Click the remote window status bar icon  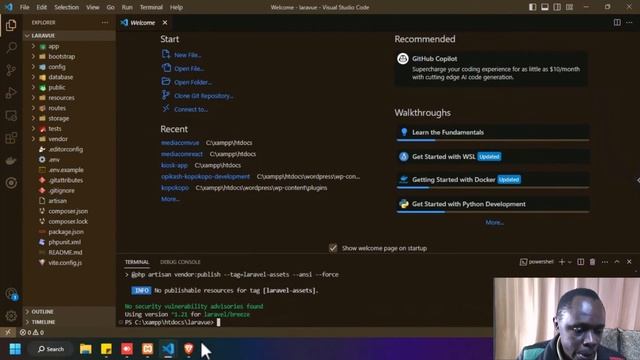tap(8, 332)
